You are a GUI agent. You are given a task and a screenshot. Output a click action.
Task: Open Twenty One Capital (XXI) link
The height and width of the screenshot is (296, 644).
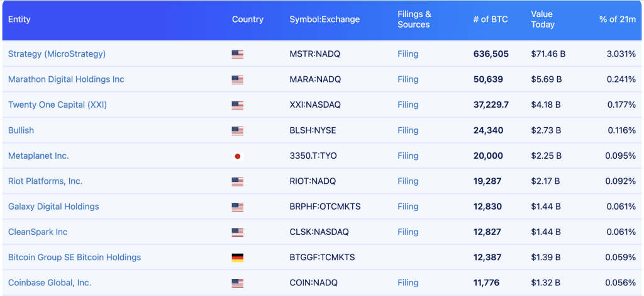pyautogui.click(x=57, y=105)
